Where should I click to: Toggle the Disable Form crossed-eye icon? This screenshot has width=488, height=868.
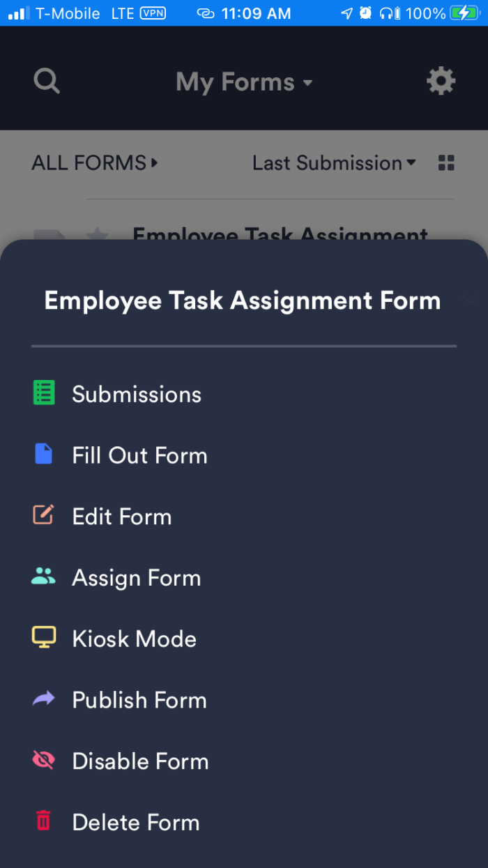(44, 761)
